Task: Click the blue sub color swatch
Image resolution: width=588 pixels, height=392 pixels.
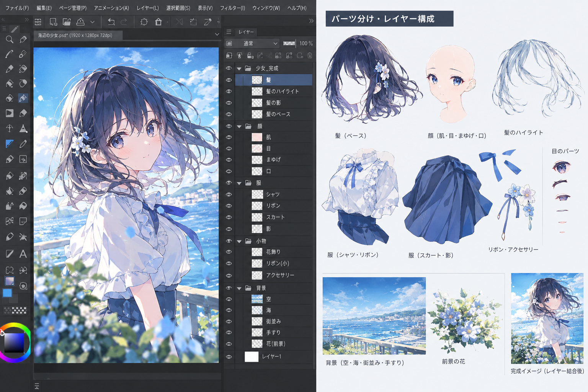Action: [x=7, y=293]
